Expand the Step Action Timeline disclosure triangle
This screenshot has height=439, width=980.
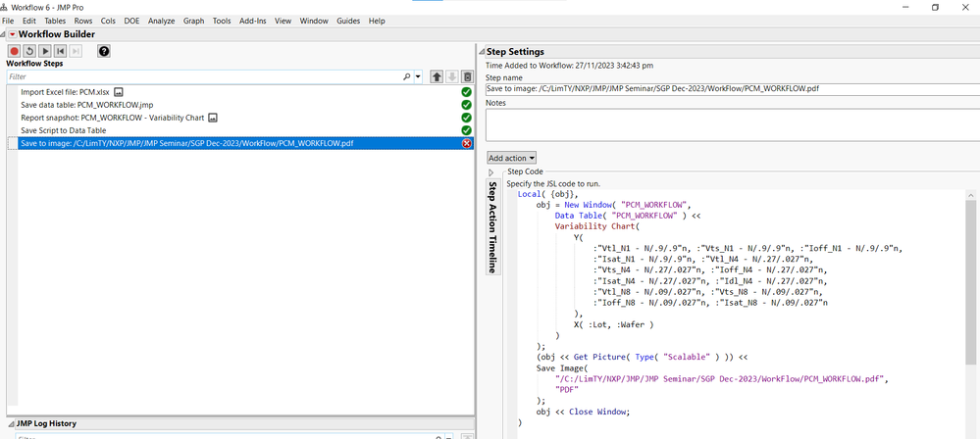point(491,172)
